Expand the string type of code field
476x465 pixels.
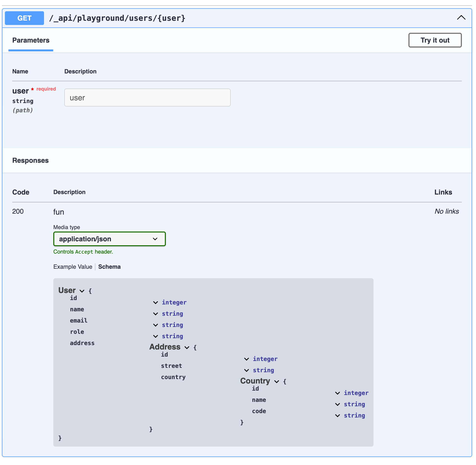point(338,416)
